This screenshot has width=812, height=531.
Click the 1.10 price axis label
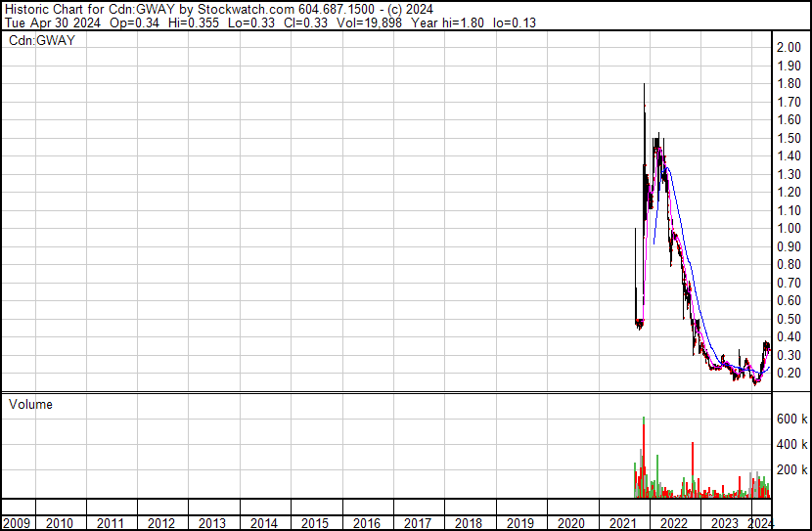pyautogui.click(x=789, y=210)
